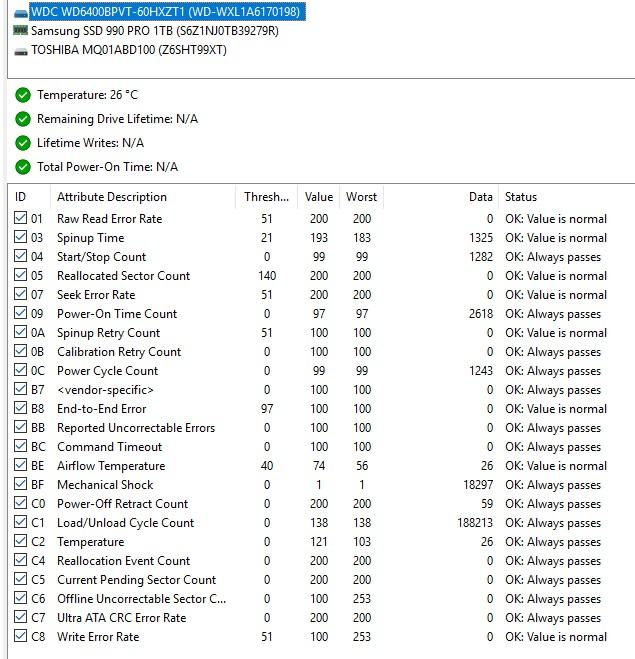The image size is (635, 659).
Task: Toggle checkbox for 05 Reallocated Sector Count
Action: [x=20, y=274]
